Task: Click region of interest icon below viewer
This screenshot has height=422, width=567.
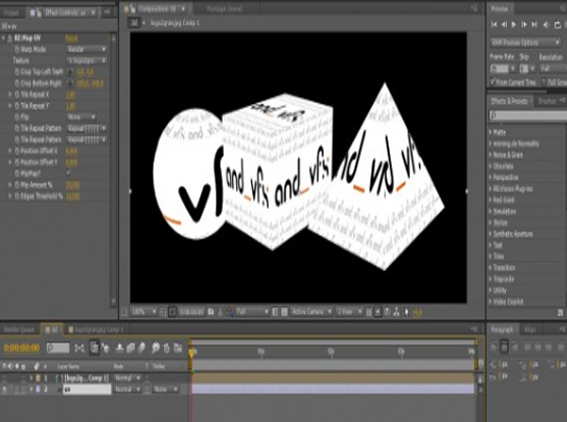Action: click(x=275, y=312)
